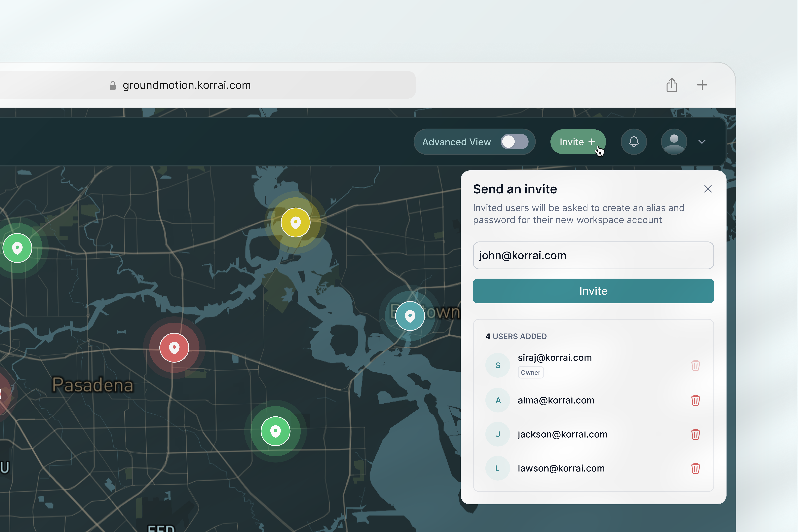The image size is (798, 532).
Task: Click the Invite button to send the invitation
Action: click(593, 291)
